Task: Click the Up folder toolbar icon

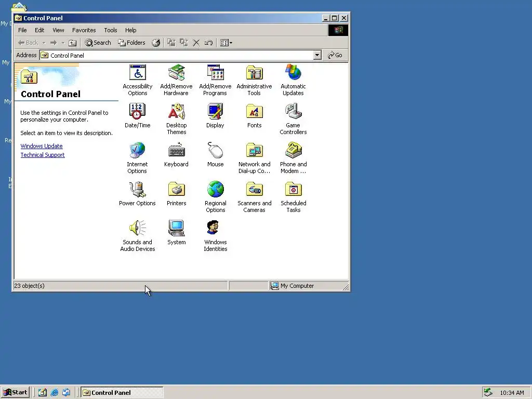Action: 73,43
